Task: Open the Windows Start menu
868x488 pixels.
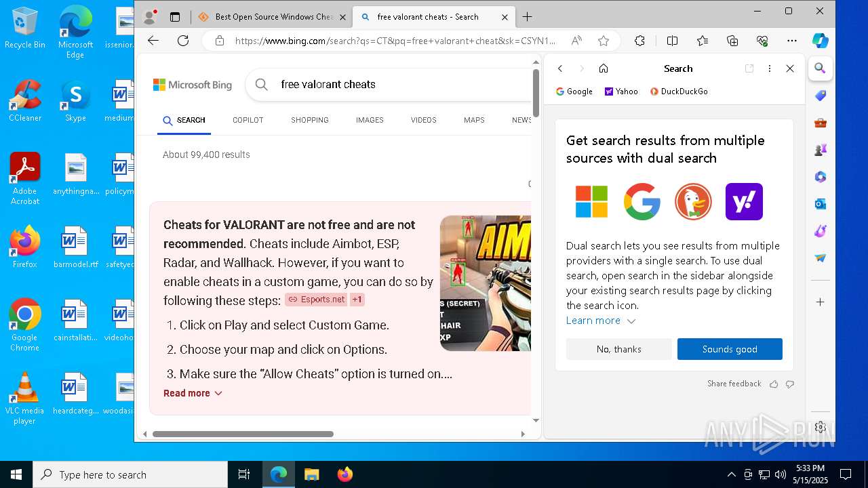Action: click(x=16, y=474)
